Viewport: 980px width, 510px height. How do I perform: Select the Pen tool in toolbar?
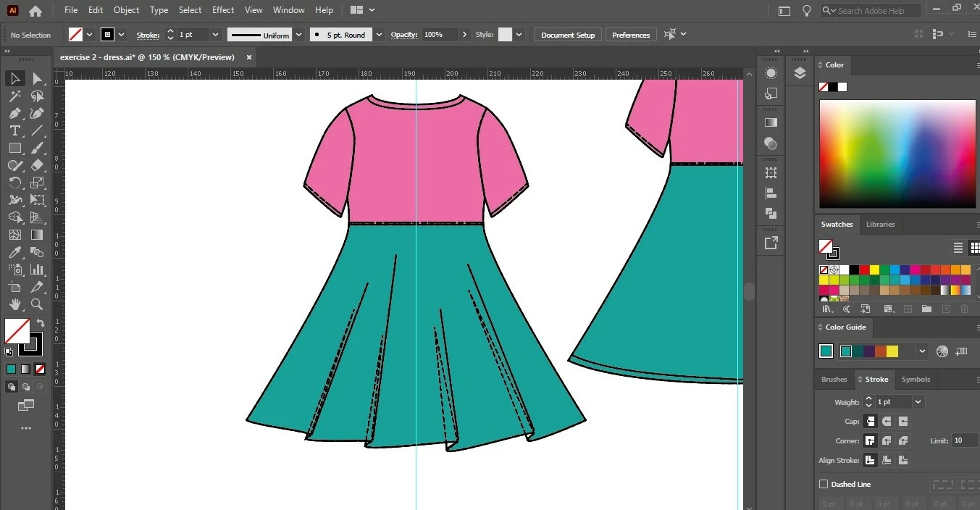(x=14, y=113)
